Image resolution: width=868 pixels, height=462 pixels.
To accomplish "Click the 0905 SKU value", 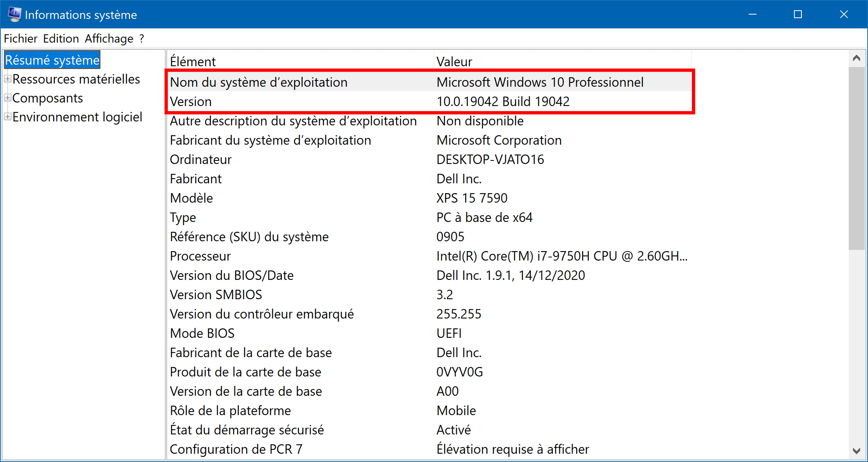I will 450,237.
